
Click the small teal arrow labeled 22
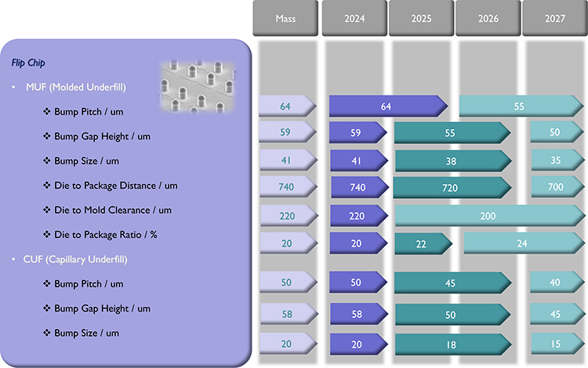(422, 244)
